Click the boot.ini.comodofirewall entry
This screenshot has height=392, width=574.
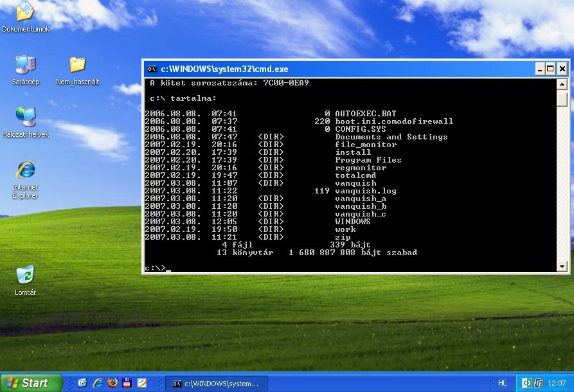pos(394,121)
